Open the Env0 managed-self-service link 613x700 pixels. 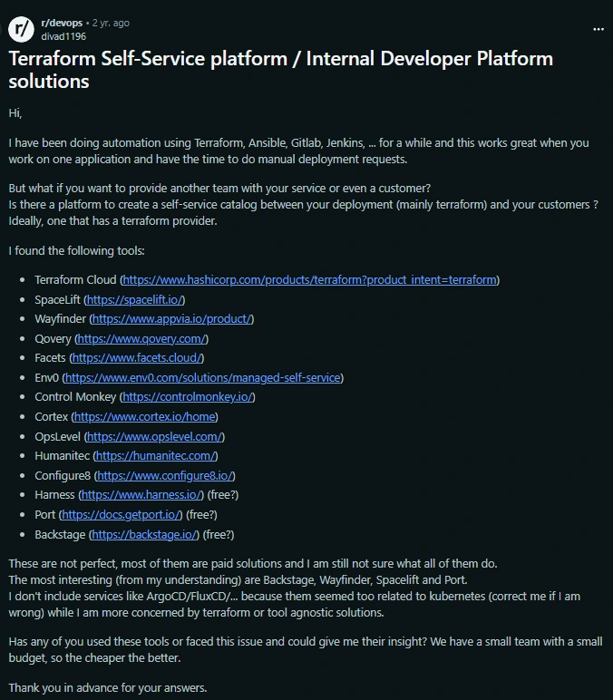203,378
